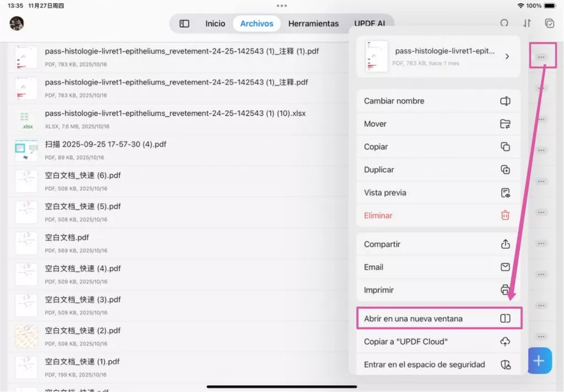Choose Compartir from the menu
The height and width of the screenshot is (392, 564).
[438, 244]
